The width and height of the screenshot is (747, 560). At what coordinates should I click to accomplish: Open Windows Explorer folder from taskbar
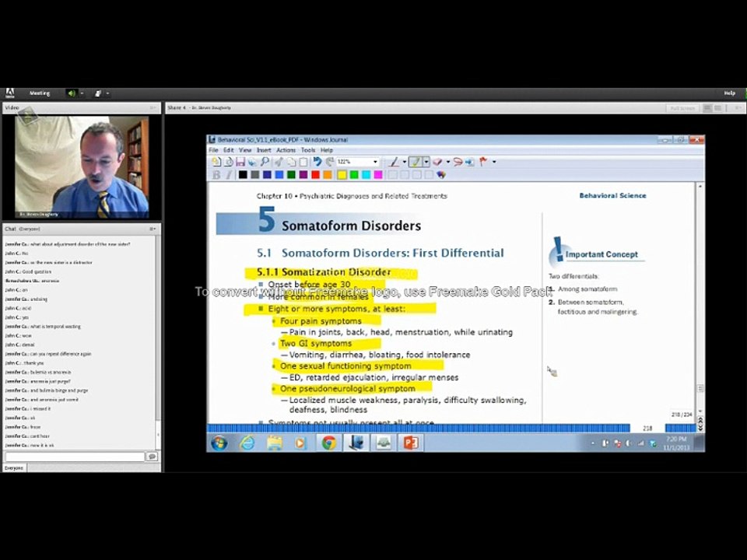click(275, 443)
